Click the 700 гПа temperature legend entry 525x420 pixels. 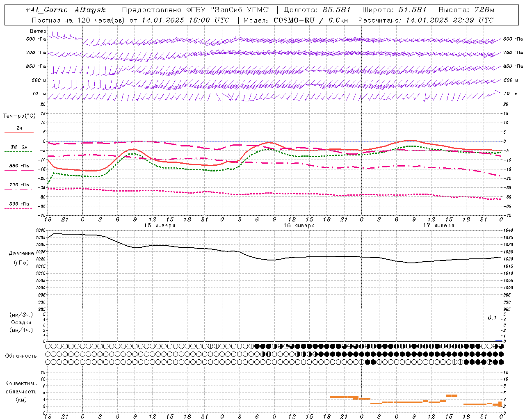19,185
